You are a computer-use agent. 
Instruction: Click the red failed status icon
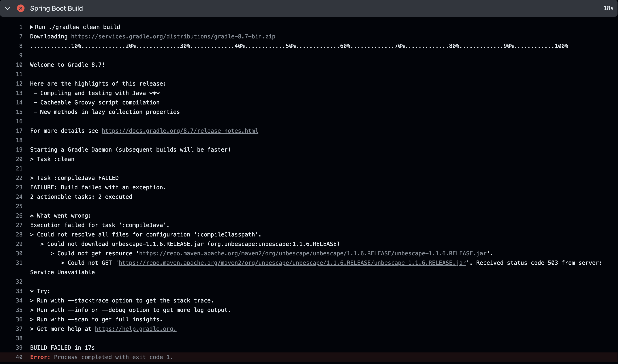pyautogui.click(x=21, y=8)
